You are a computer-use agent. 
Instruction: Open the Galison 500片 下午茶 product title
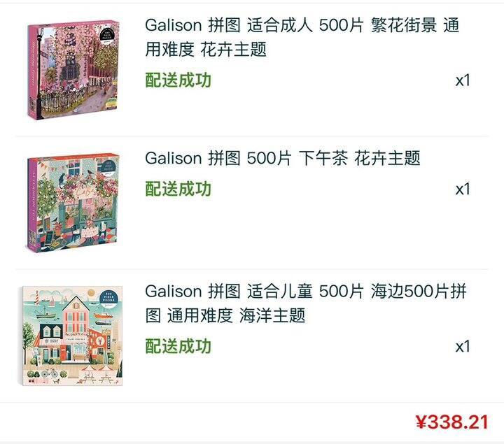click(x=283, y=158)
